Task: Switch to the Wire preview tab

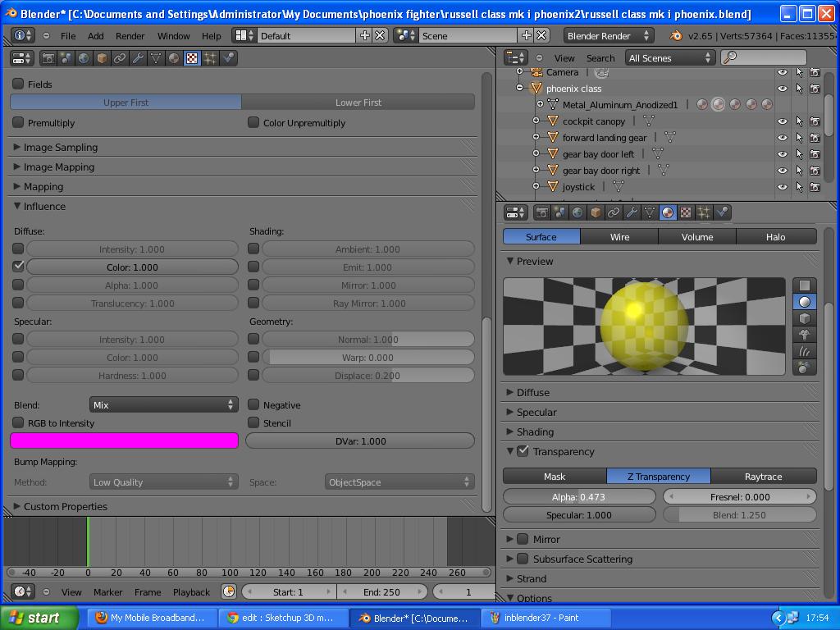Action: 619,236
